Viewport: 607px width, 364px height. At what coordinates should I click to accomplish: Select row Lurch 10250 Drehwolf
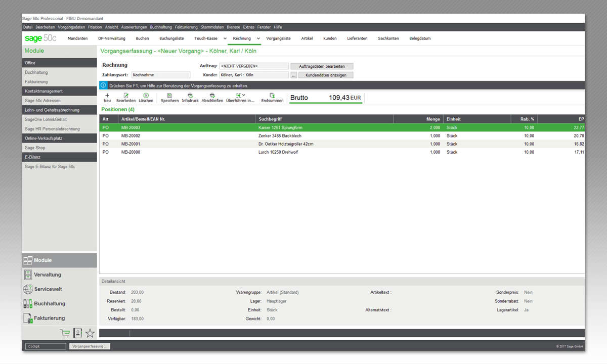tap(342, 152)
